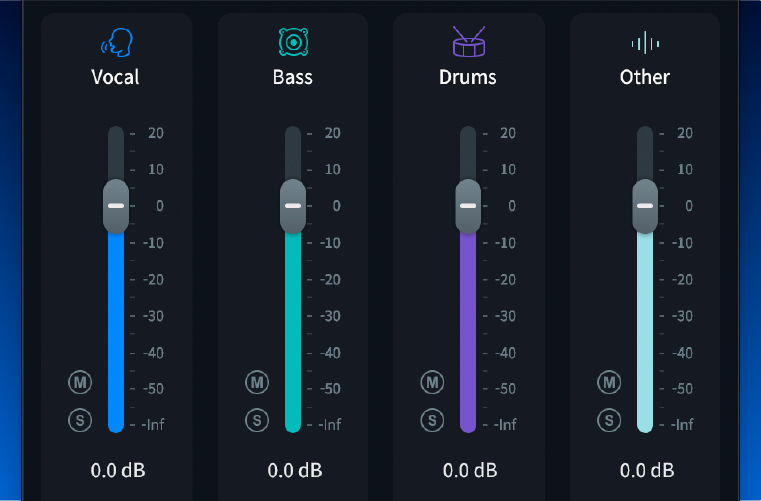Image resolution: width=761 pixels, height=501 pixels.
Task: Click the Drums 0.0 dB value
Action: pos(470,470)
